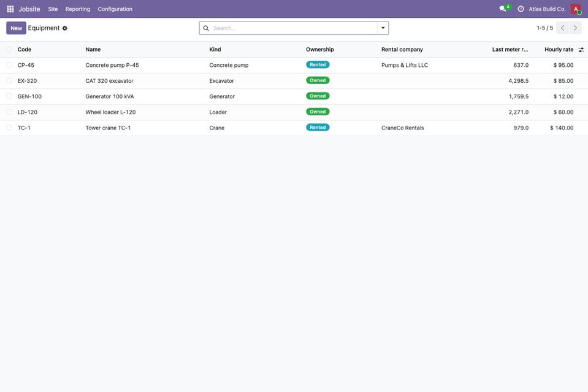Open the clock activities icon
Image resolution: width=588 pixels, height=392 pixels.
pyautogui.click(x=521, y=9)
